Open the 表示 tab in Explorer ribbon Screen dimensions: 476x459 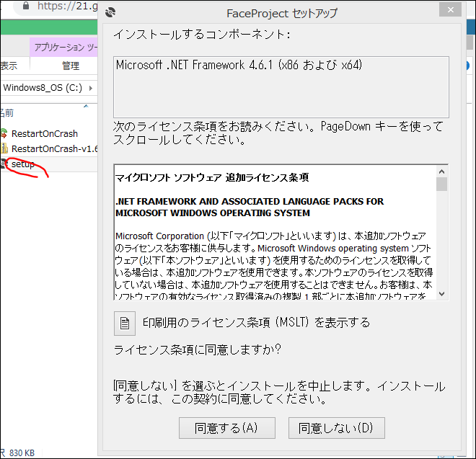(9, 66)
